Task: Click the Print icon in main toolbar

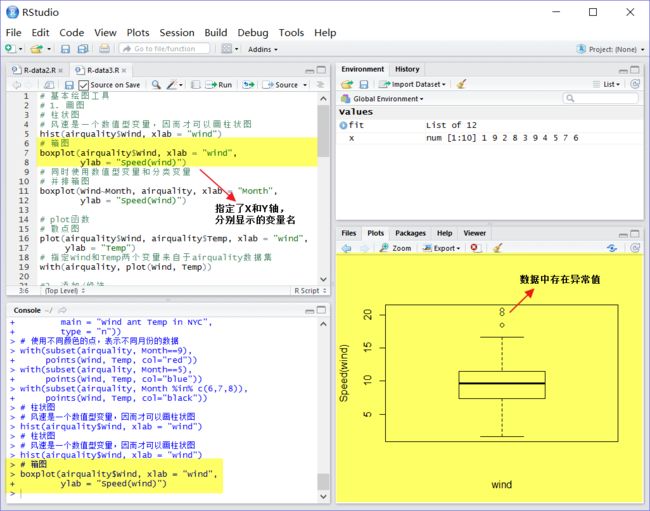Action: point(104,49)
